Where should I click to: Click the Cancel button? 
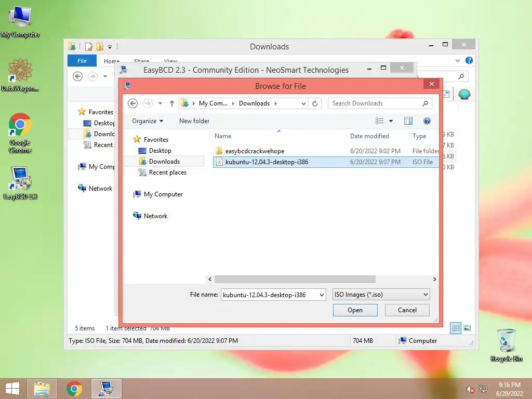(407, 310)
